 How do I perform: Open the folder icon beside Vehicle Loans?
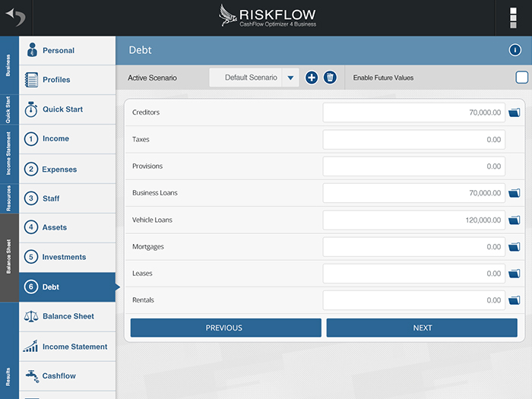[x=515, y=220]
